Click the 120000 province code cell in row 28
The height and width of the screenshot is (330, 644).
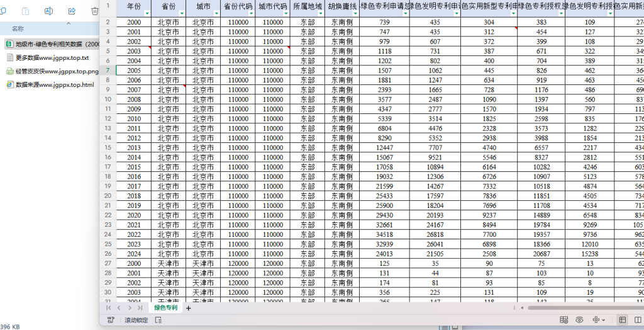point(238,273)
